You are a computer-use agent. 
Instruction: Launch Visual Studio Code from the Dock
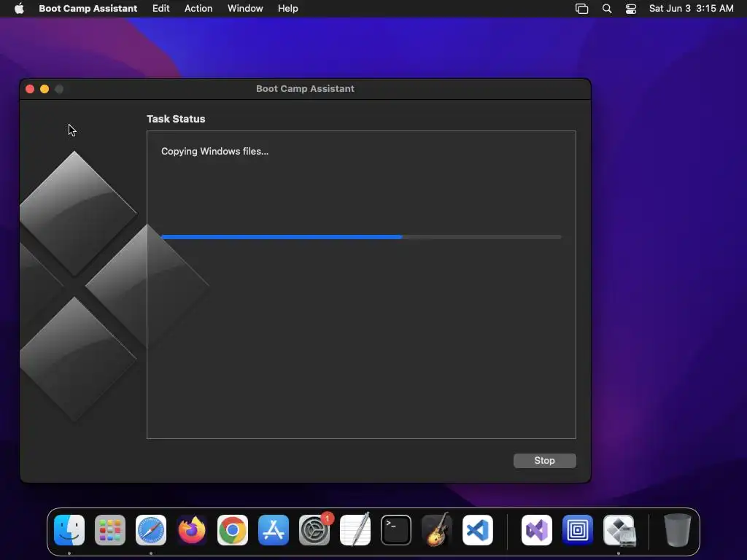[478, 530]
